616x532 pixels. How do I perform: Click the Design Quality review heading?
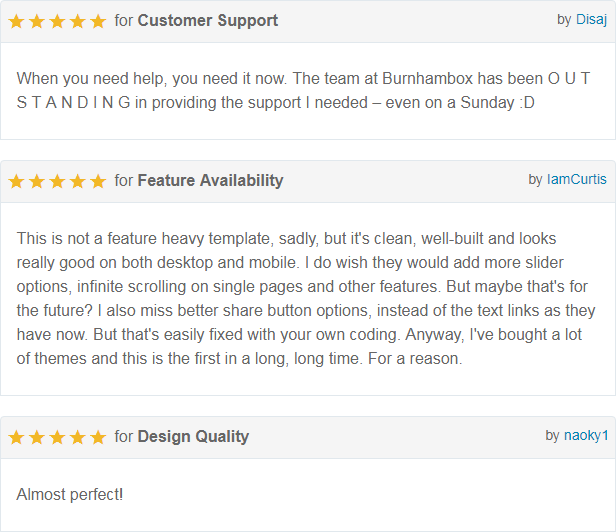[x=193, y=436]
